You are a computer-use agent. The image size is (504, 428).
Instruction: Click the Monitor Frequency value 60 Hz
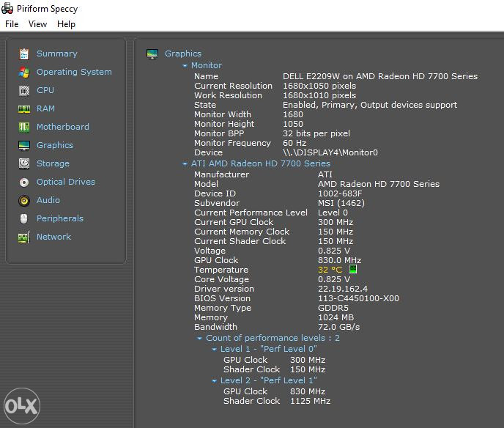(294, 143)
